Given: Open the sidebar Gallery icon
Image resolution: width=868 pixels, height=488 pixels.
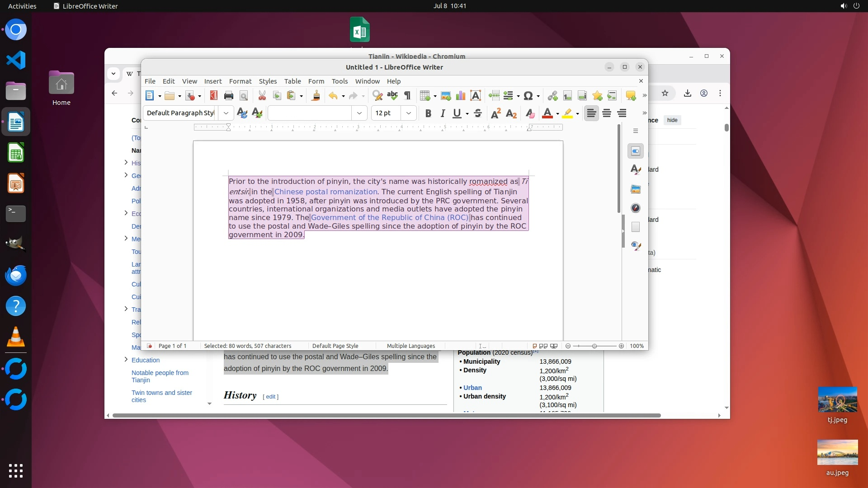Looking at the screenshot, I should coord(636,189).
